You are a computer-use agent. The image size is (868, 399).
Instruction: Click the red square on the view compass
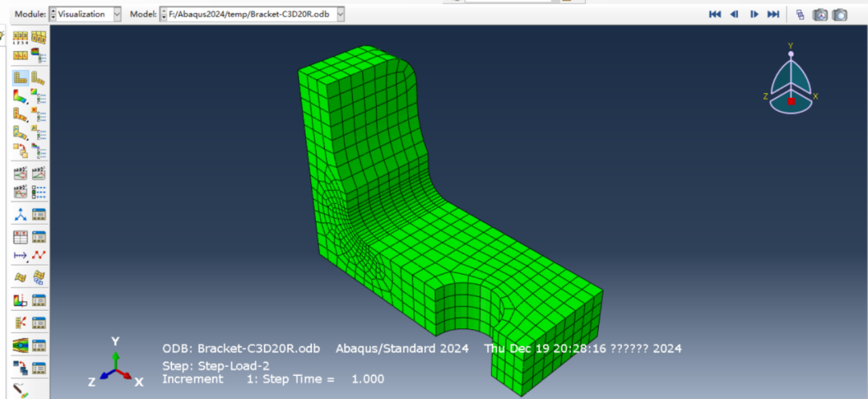791,101
